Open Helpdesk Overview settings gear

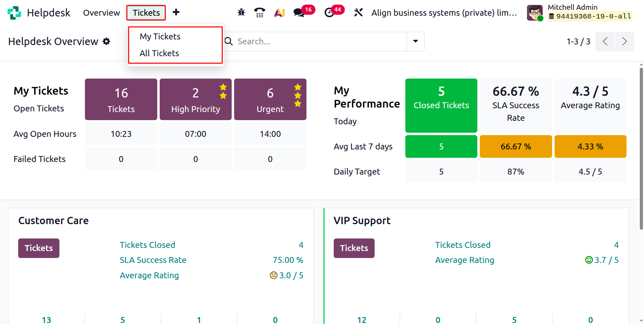[107, 42]
